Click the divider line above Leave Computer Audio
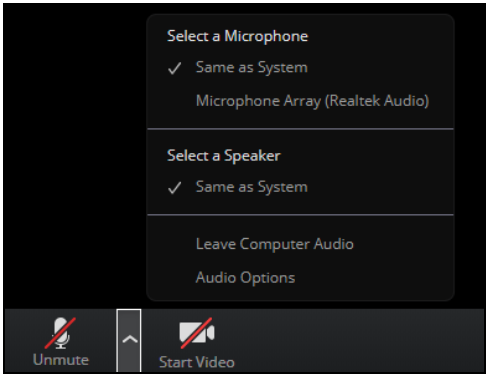This screenshot has height=377, width=488. pyautogui.click(x=300, y=215)
